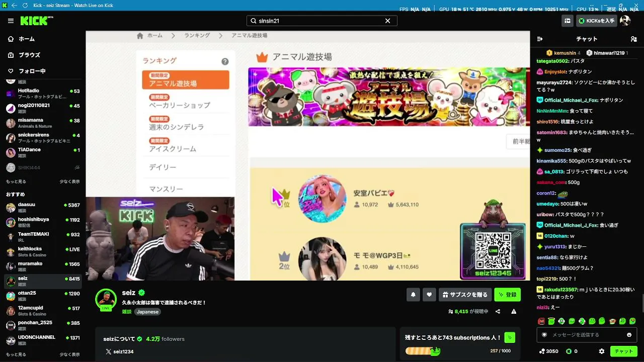Click the seiz streamer avatar
644x362 pixels.
click(x=106, y=300)
